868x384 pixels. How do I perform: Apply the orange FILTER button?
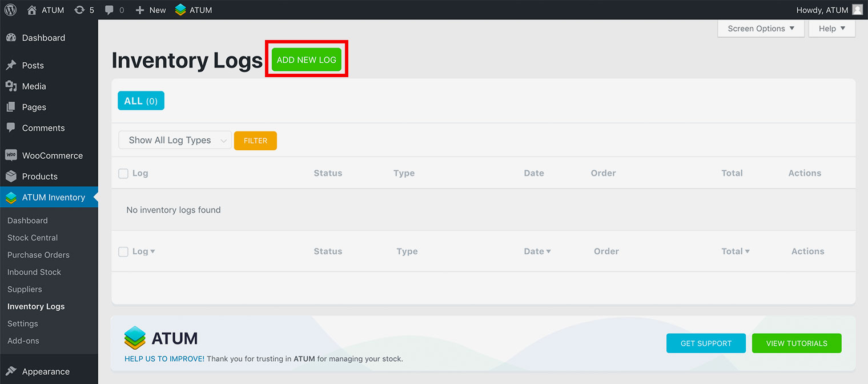click(x=255, y=141)
